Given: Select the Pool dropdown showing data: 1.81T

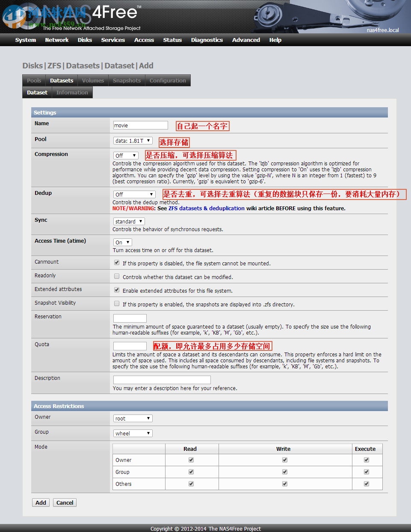Looking at the screenshot, I should pyautogui.click(x=133, y=140).
